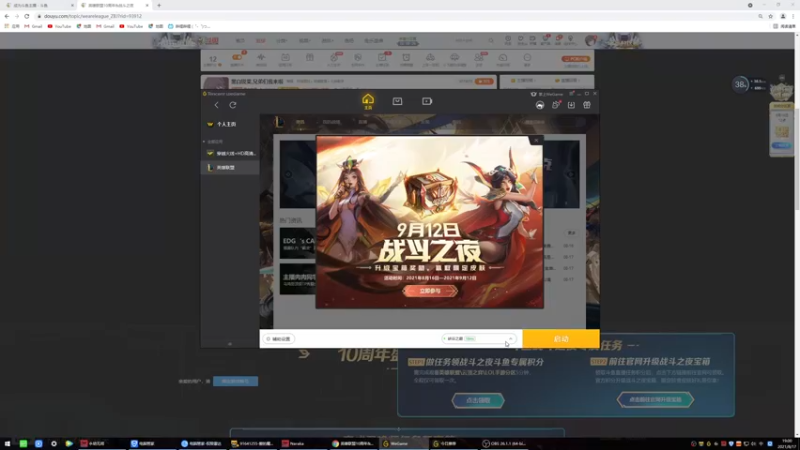Screen dimensions: 800x450
Task: Open the Windows Start menu
Action: coord(7,444)
